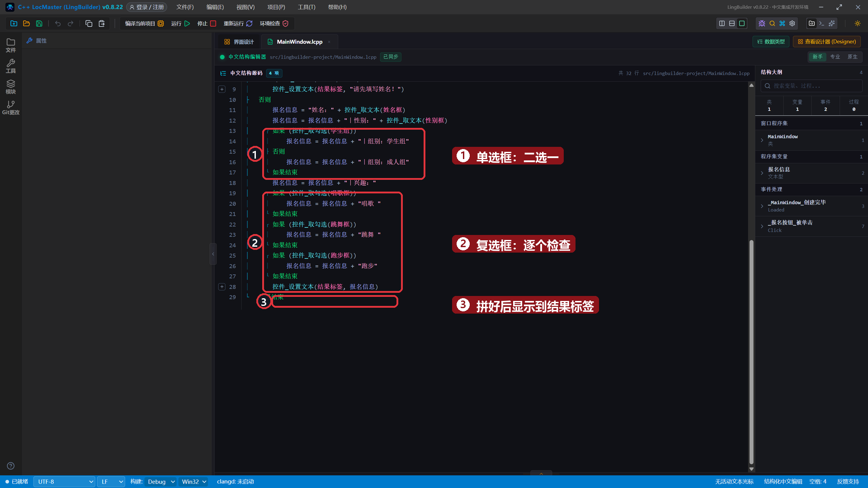Switch to the 界面设计 tab
The image size is (868, 488).
tap(239, 42)
